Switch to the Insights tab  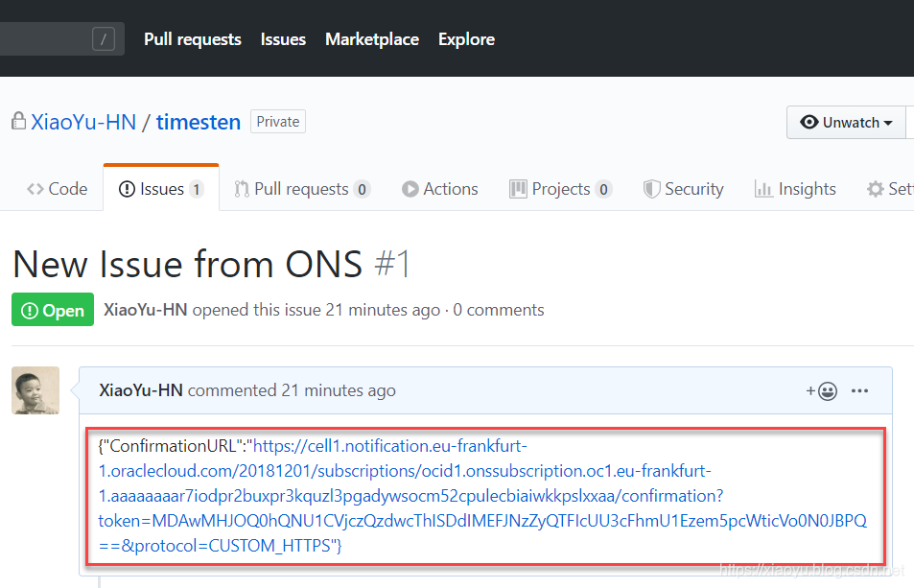(x=795, y=189)
